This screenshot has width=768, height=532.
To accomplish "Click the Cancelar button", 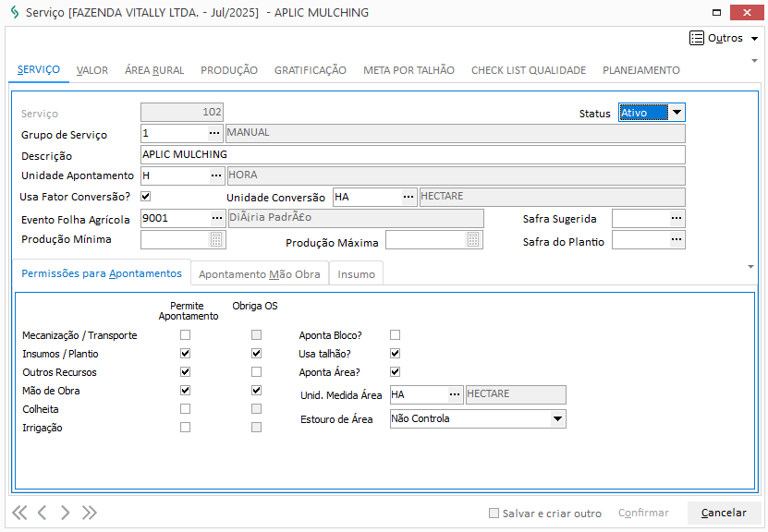I will pos(724,514).
